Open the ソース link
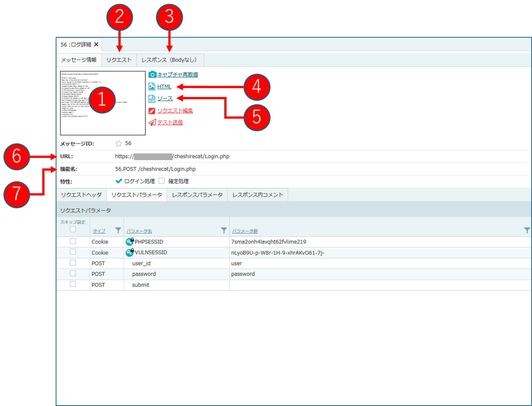 point(165,98)
